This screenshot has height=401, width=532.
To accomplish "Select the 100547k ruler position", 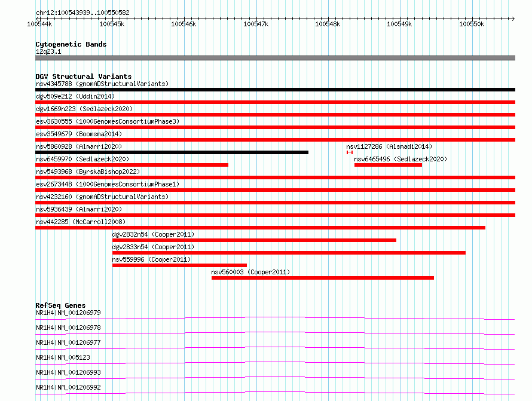I will click(256, 24).
